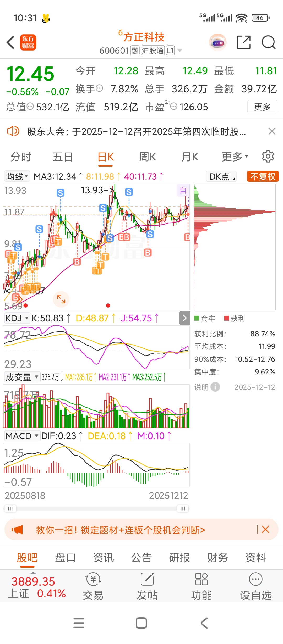Screen dimensions: 283x644
Task: Grab the left date-range slider handle
Action: [x=10, y=508]
